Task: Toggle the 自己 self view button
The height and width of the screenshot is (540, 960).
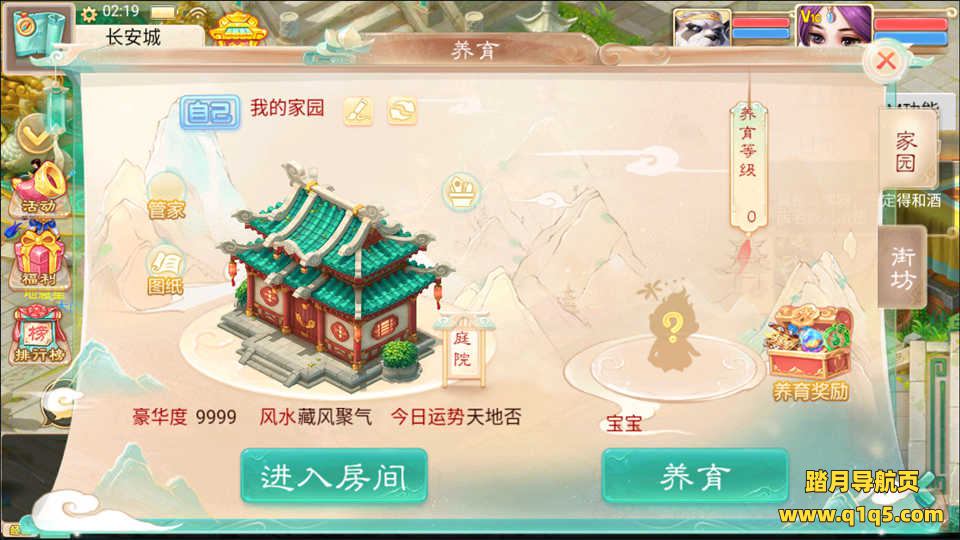Action: point(209,112)
